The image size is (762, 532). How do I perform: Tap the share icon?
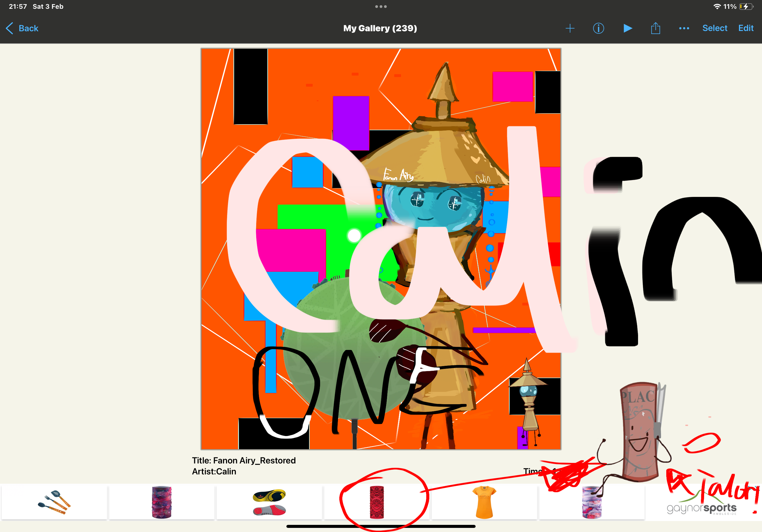point(656,28)
